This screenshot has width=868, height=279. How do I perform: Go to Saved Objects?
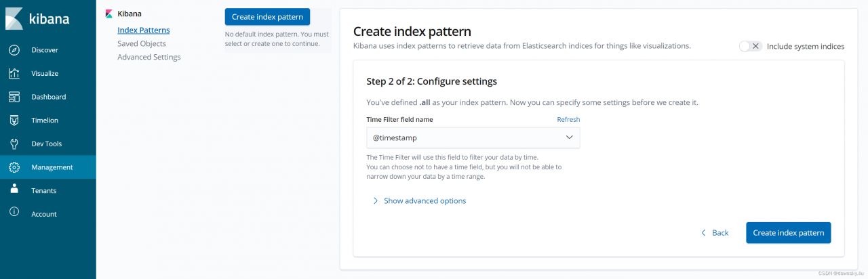click(141, 44)
